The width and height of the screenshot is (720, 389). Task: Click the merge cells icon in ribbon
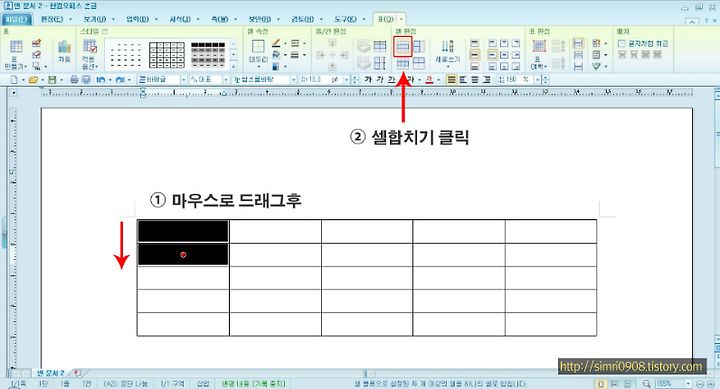(403, 46)
